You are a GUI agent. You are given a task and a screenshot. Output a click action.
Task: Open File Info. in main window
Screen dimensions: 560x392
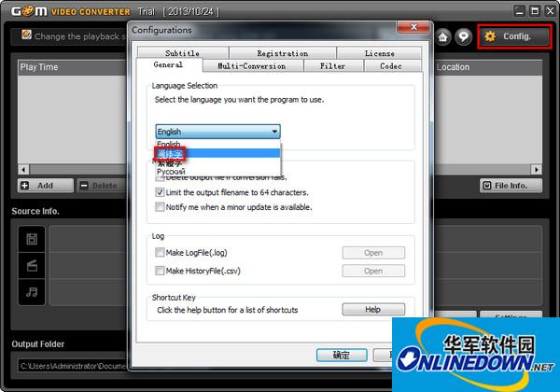click(x=511, y=186)
